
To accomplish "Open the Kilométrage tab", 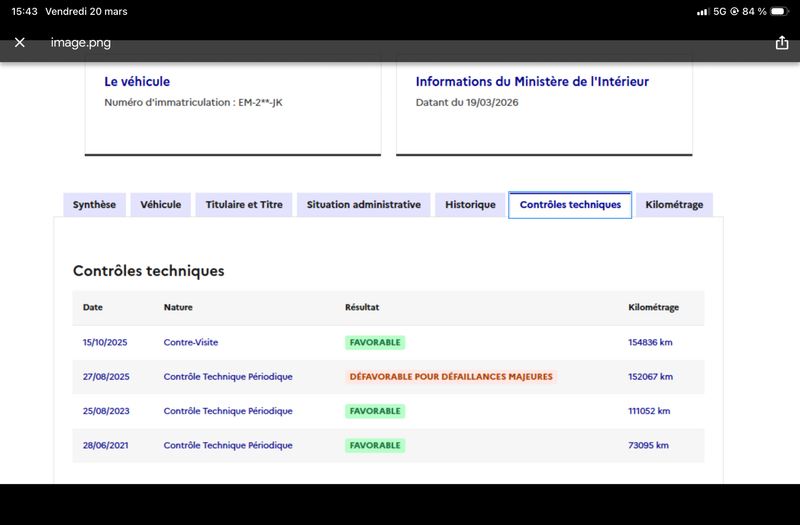I will coord(674,205).
